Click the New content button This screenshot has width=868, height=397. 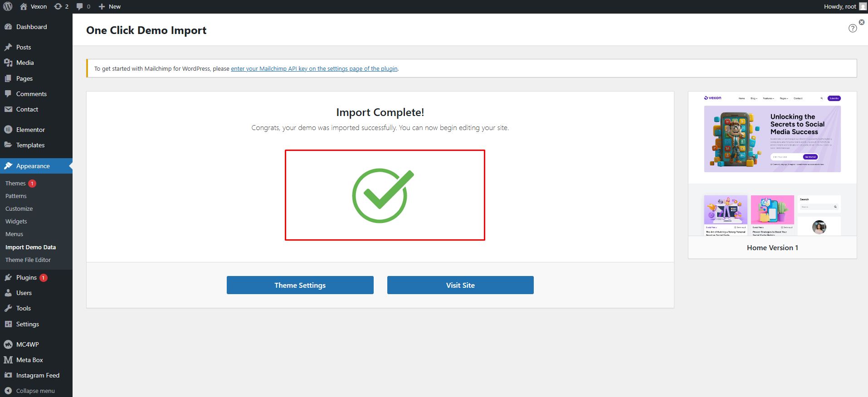(x=110, y=6)
